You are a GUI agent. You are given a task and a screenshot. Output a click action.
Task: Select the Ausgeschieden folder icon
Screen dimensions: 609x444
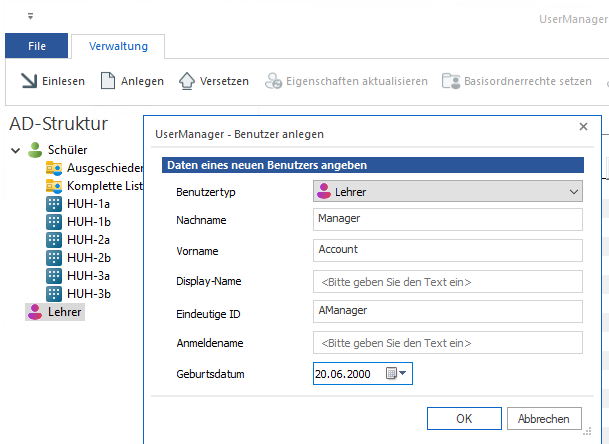coord(55,168)
